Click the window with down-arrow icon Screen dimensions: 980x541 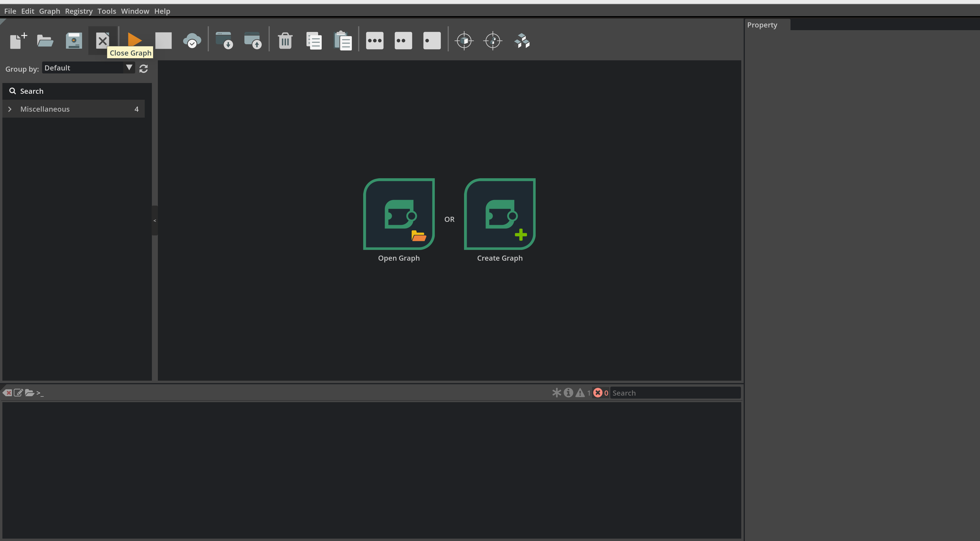point(224,40)
